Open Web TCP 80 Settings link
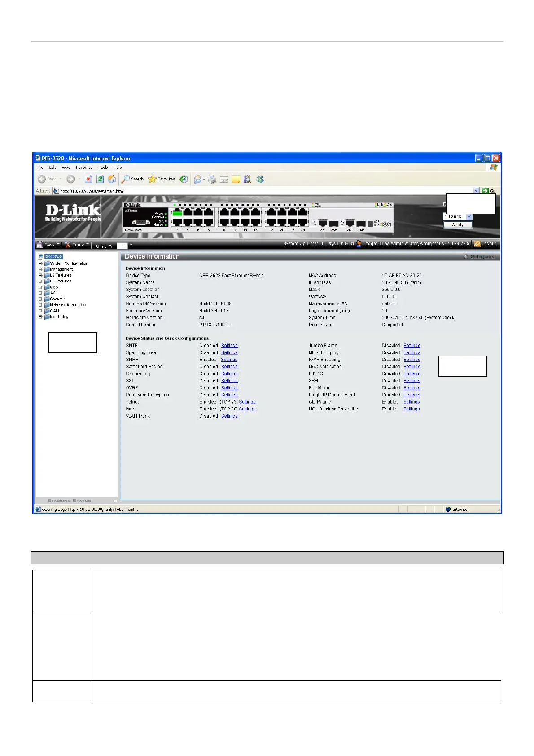 point(247,409)
